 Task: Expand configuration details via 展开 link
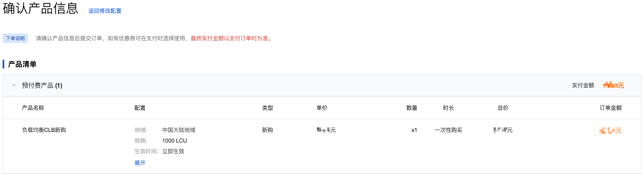click(140, 163)
